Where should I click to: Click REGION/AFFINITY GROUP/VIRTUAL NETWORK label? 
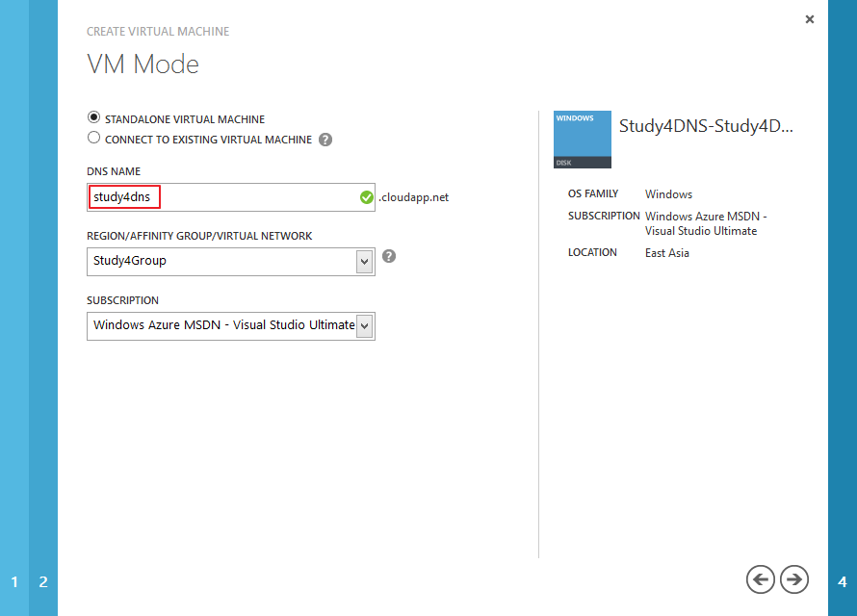[x=199, y=236]
